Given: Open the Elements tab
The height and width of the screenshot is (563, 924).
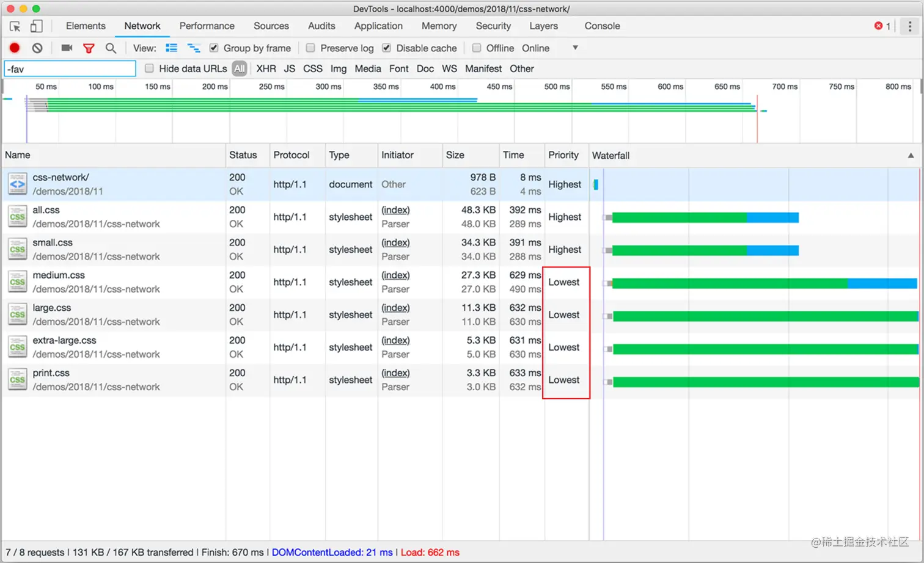Looking at the screenshot, I should (x=86, y=26).
